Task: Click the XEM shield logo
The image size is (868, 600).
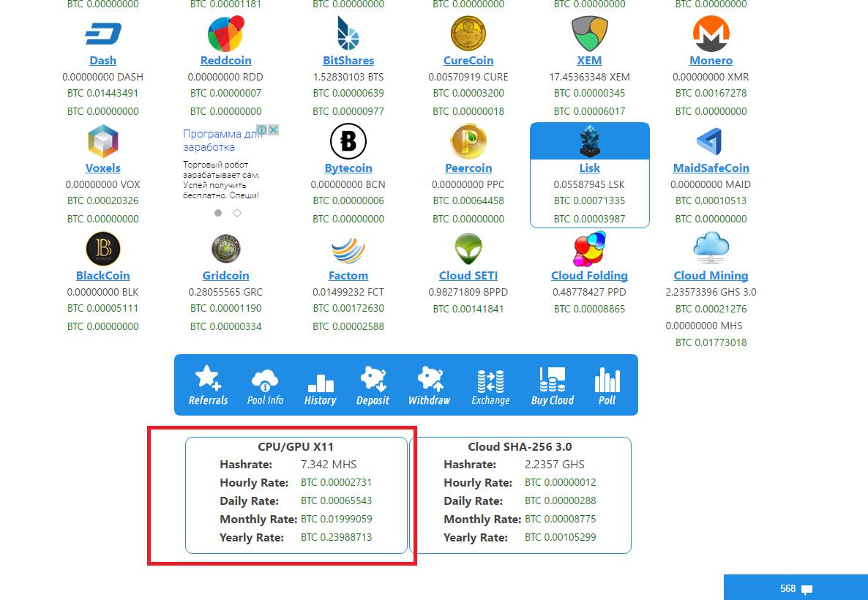Action: tap(590, 33)
